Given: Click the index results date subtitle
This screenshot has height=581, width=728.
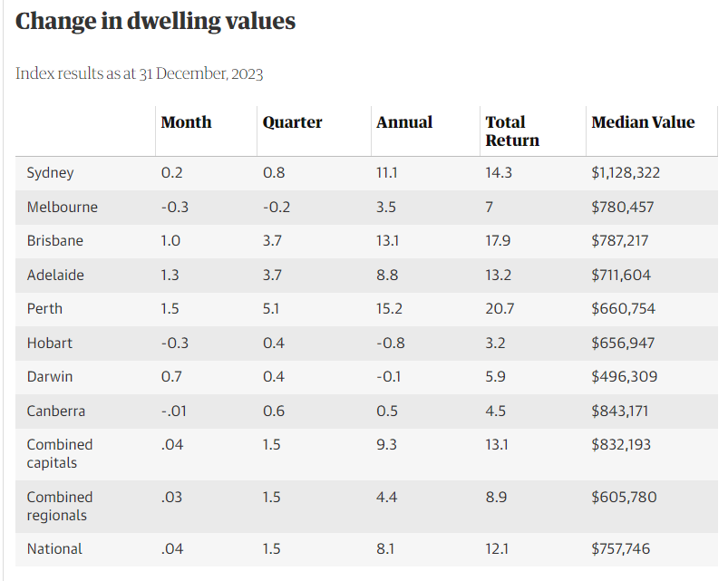Looking at the screenshot, I should [139, 73].
